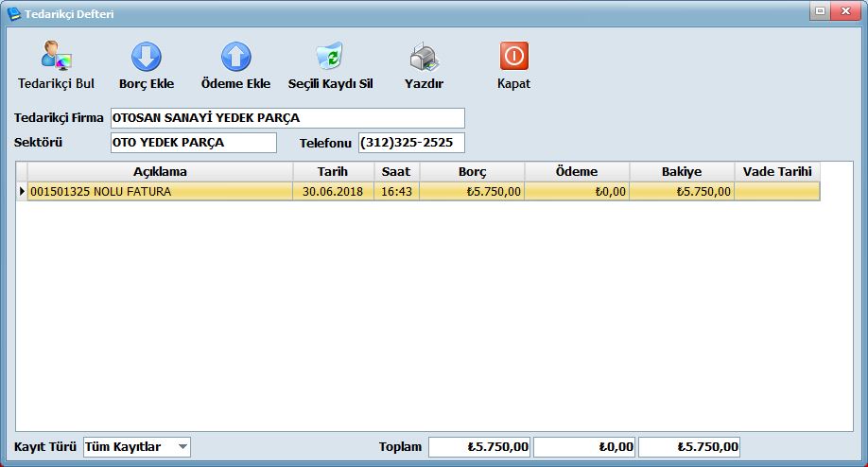This screenshot has width=868, height=467.
Task: Focus the Telefonu phone number field
Action: 411,143
